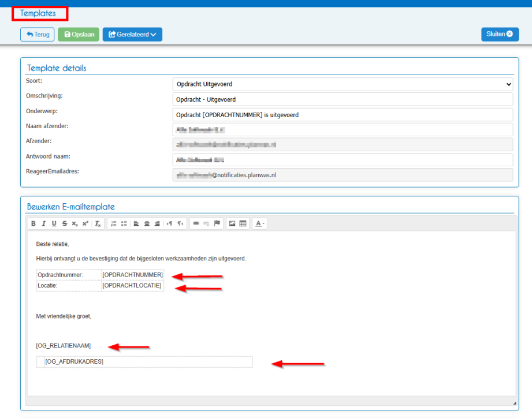Image resolution: width=532 pixels, height=418 pixels.
Task: Insert a numbered list
Action: (114, 224)
